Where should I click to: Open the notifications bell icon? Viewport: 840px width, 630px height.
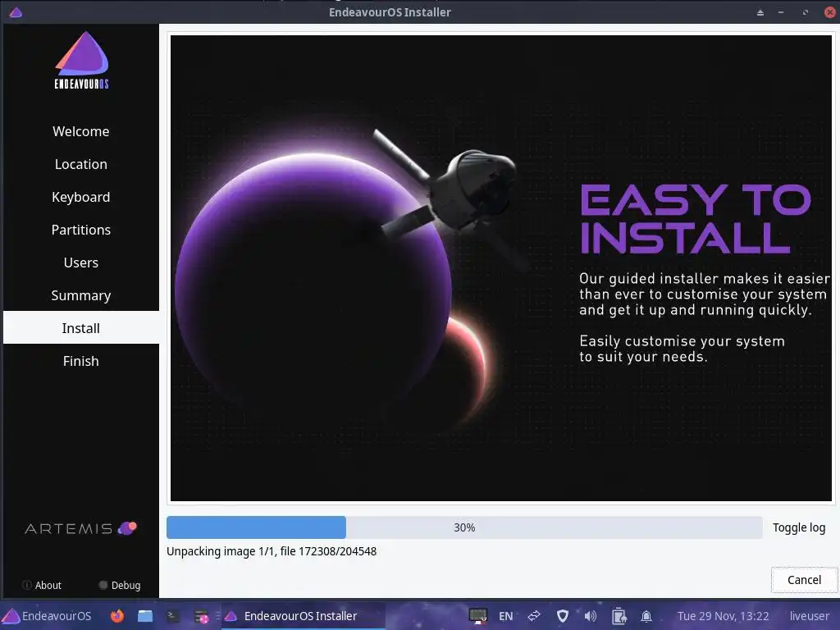646,617
